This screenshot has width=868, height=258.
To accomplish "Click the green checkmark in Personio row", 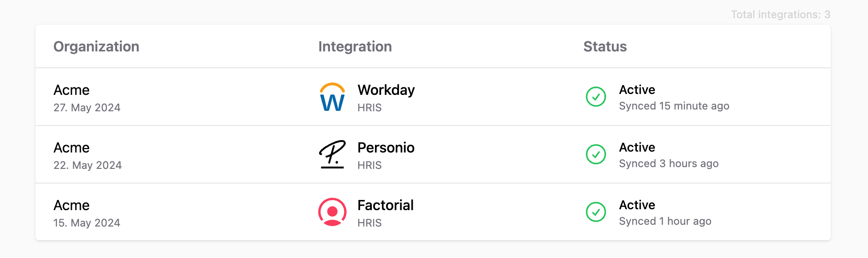I will tap(596, 154).
